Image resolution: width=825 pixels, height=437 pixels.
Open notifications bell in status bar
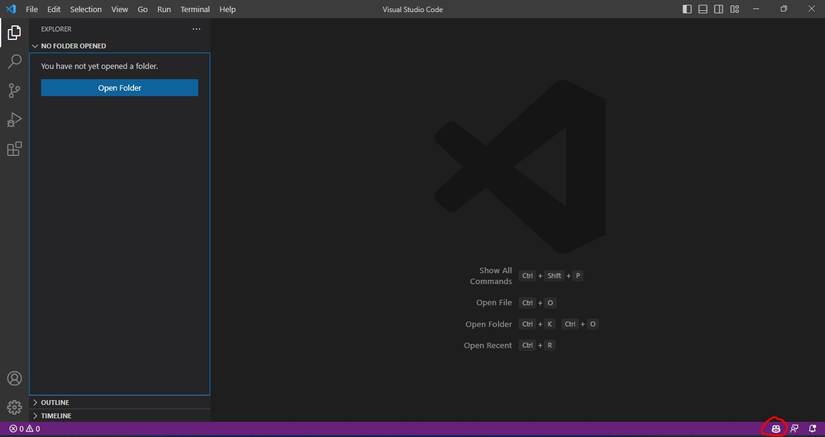coord(812,429)
